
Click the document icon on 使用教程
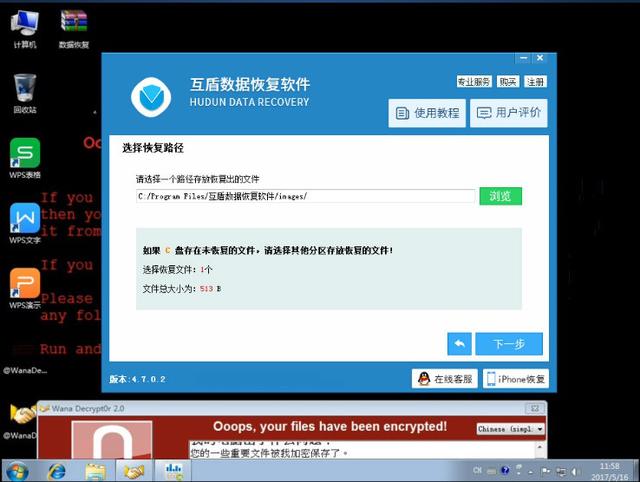pyautogui.click(x=402, y=113)
